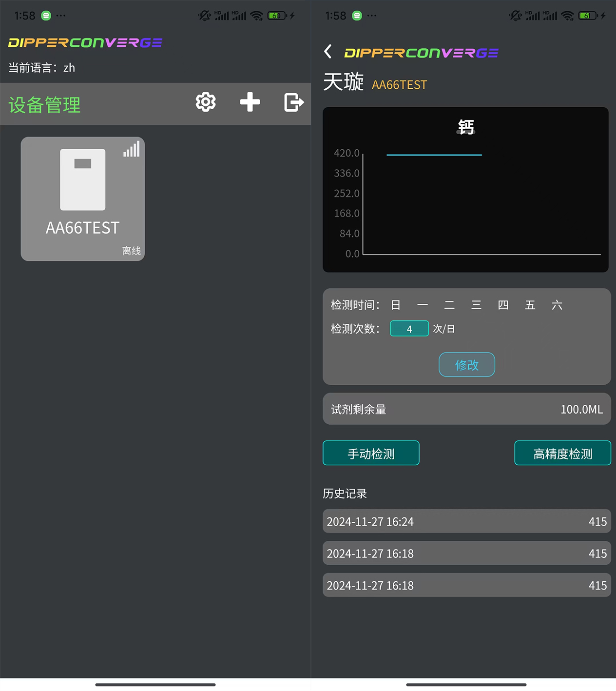Select the detection count field showing 4
This screenshot has height=691, width=616.
(x=409, y=329)
